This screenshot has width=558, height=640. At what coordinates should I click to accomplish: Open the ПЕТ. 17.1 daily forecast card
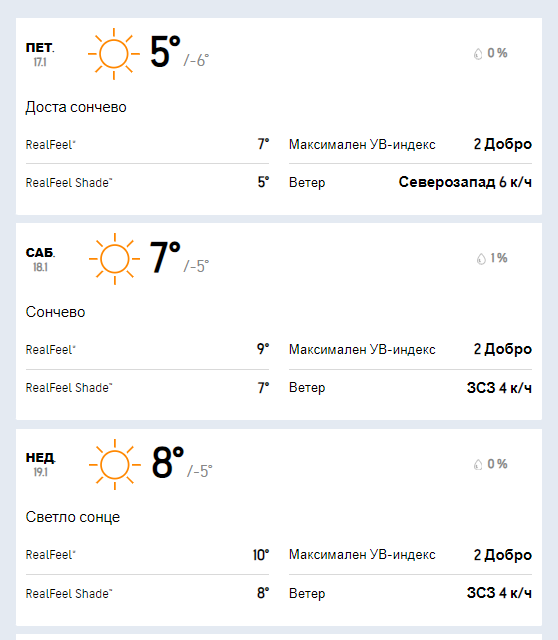pyautogui.click(x=279, y=116)
